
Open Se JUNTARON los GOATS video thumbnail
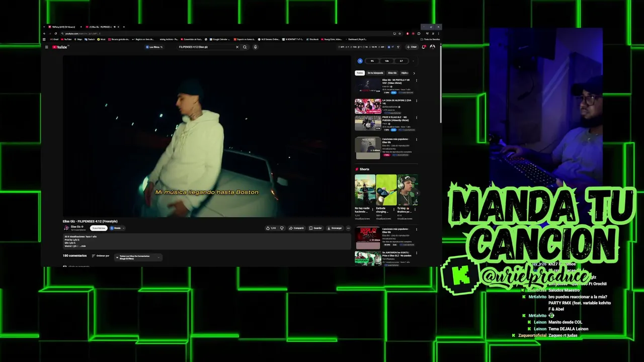coord(368,258)
